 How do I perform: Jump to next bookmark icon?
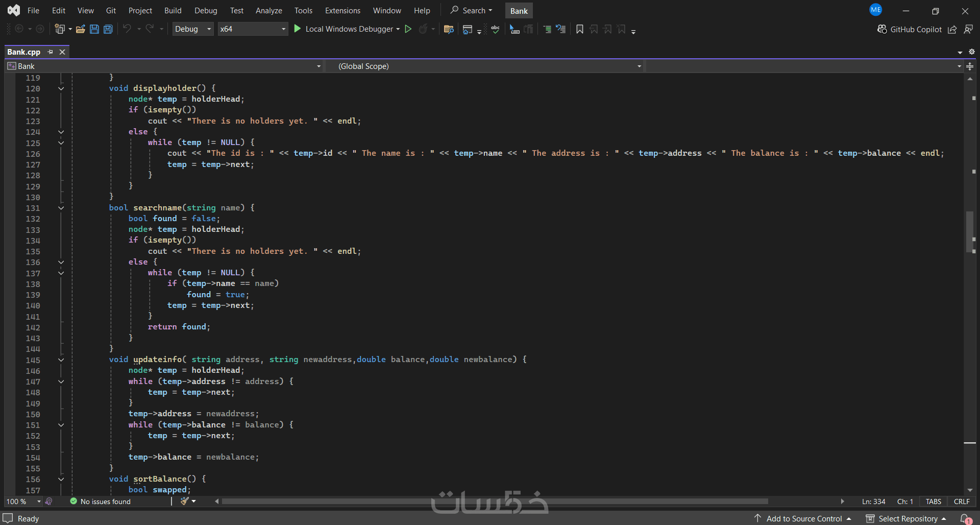(x=607, y=29)
